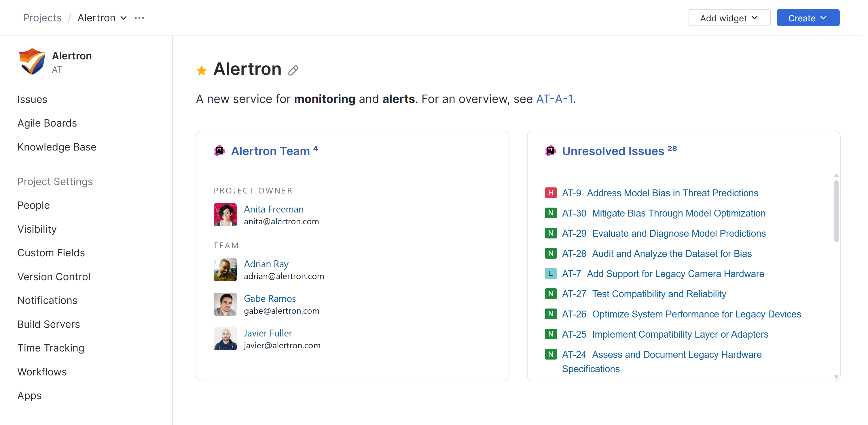
Task: Click the Alertron shield project logo
Action: pyautogui.click(x=32, y=62)
